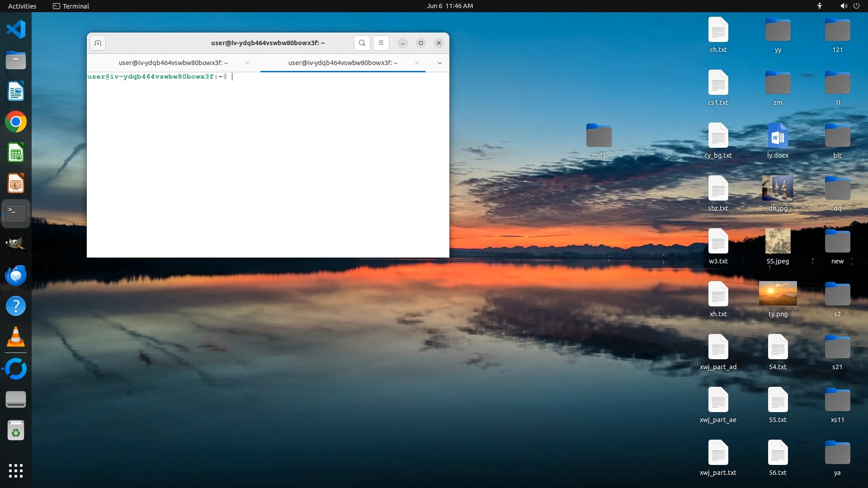The width and height of the screenshot is (868, 488).
Task: Open the Terminal app menu in top bar
Action: [71, 6]
